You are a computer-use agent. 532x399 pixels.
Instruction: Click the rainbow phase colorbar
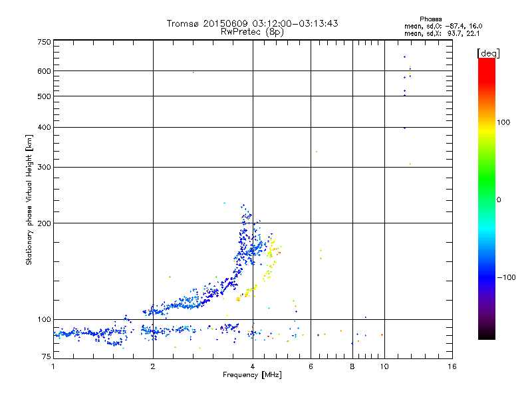pos(487,198)
